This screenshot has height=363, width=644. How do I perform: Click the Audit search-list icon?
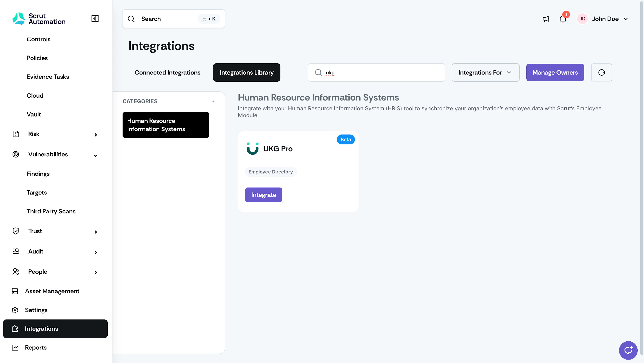point(16,251)
